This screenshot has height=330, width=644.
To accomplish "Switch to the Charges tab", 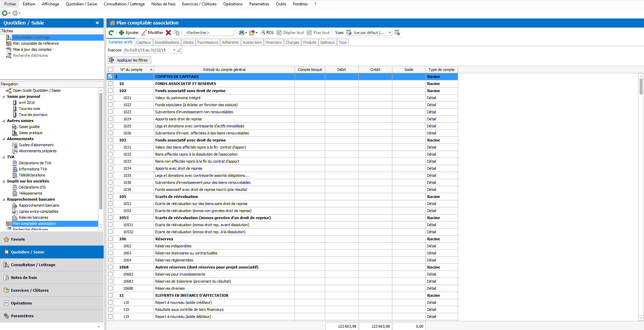I will (x=292, y=42).
